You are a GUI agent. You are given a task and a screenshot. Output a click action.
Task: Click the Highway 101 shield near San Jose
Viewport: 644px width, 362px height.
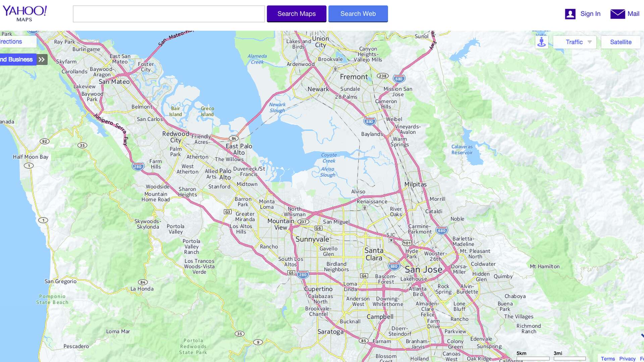pos(407,243)
